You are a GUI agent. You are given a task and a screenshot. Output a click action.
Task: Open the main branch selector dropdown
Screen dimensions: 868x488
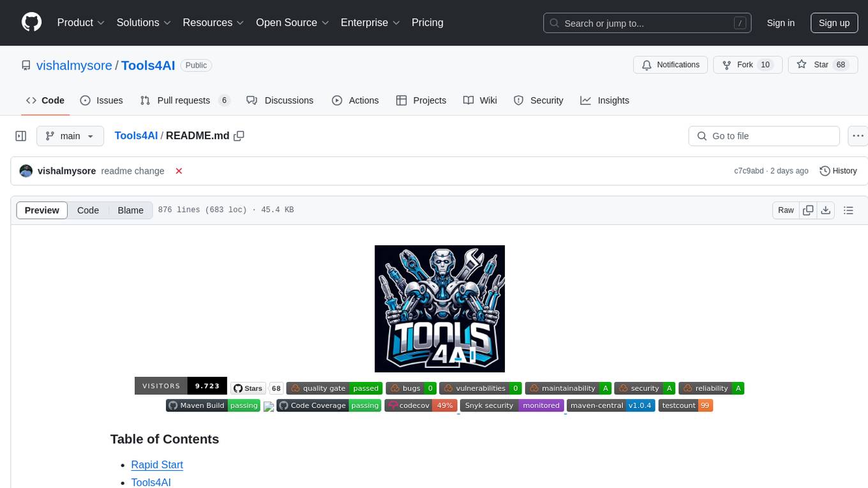coord(70,136)
